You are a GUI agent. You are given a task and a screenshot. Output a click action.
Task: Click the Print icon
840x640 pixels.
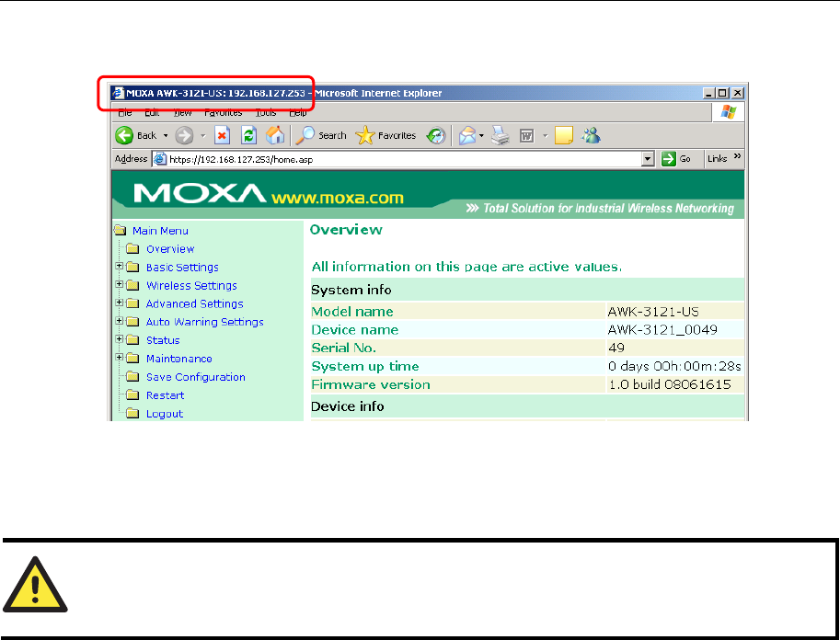(x=501, y=135)
